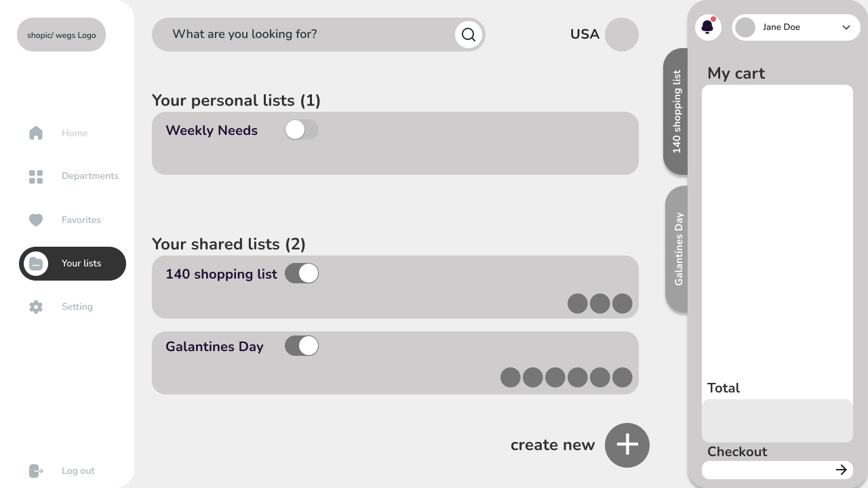The height and width of the screenshot is (488, 868).
Task: Click the Checkout arrow button
Action: pos(841,470)
